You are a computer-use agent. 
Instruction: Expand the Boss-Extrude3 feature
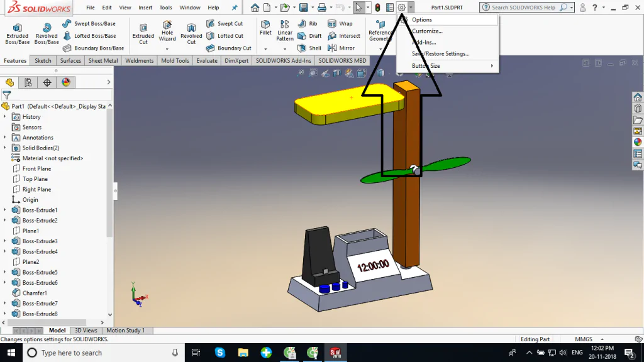tap(4, 241)
